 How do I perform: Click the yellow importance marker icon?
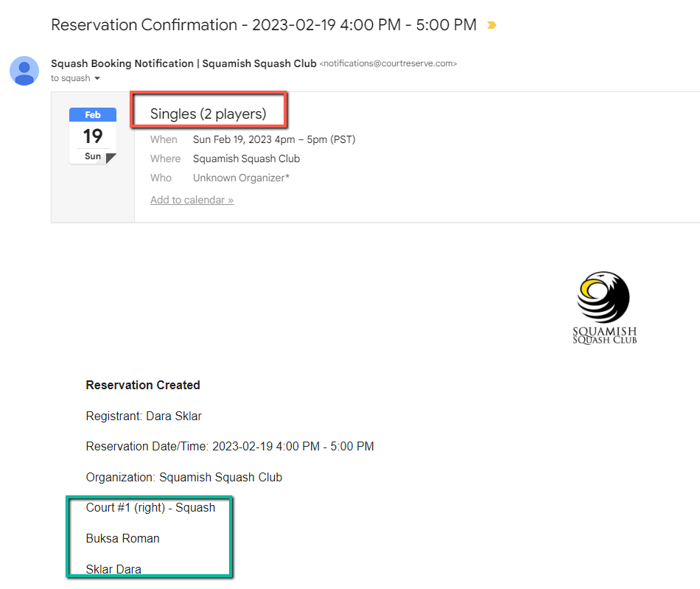tap(491, 25)
